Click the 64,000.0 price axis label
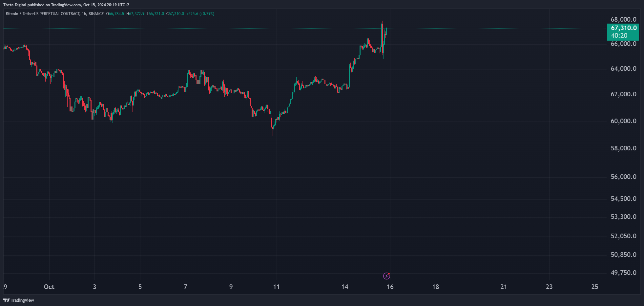The height and width of the screenshot is (306, 644). coord(623,68)
